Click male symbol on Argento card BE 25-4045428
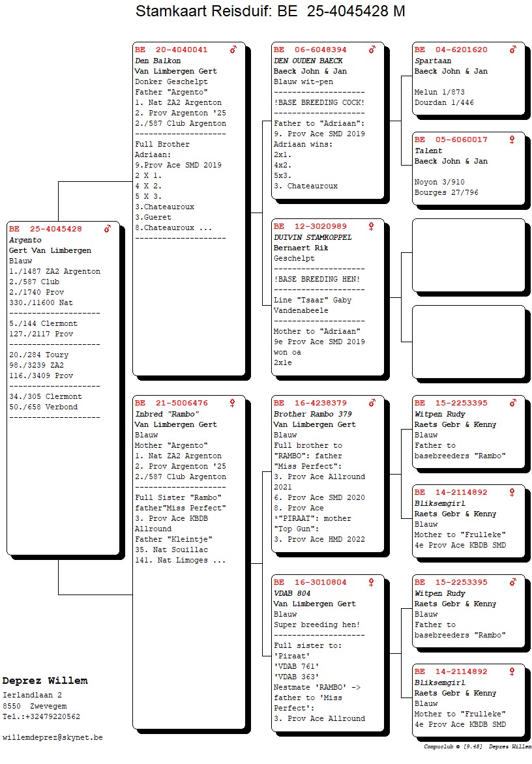The image size is (532, 764). click(108, 229)
